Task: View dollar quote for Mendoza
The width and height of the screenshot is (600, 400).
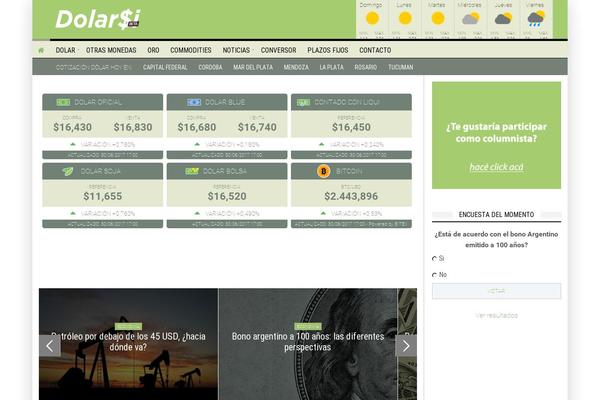Action: click(296, 67)
